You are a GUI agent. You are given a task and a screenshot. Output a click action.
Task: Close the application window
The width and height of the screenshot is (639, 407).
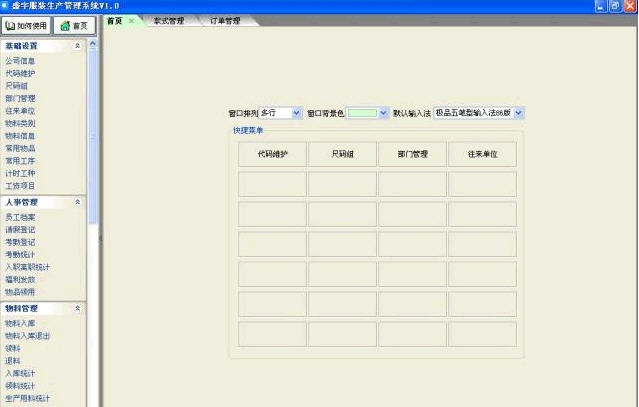630,6
